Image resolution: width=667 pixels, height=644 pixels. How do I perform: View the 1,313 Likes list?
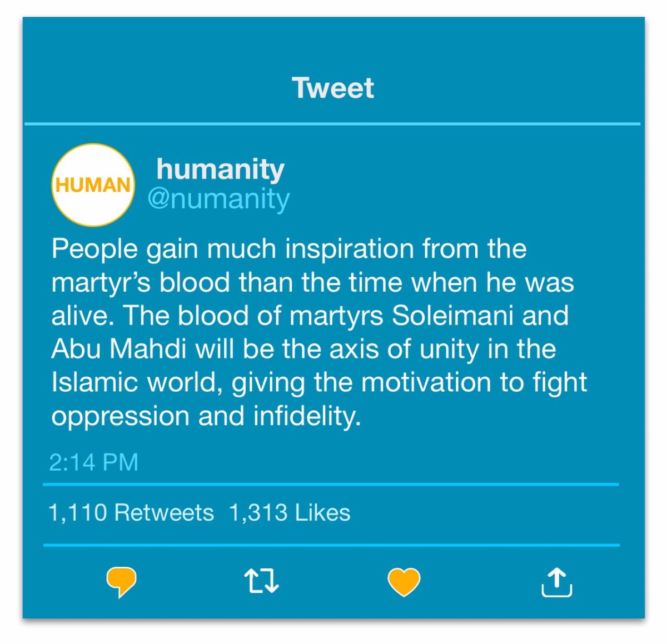288,512
